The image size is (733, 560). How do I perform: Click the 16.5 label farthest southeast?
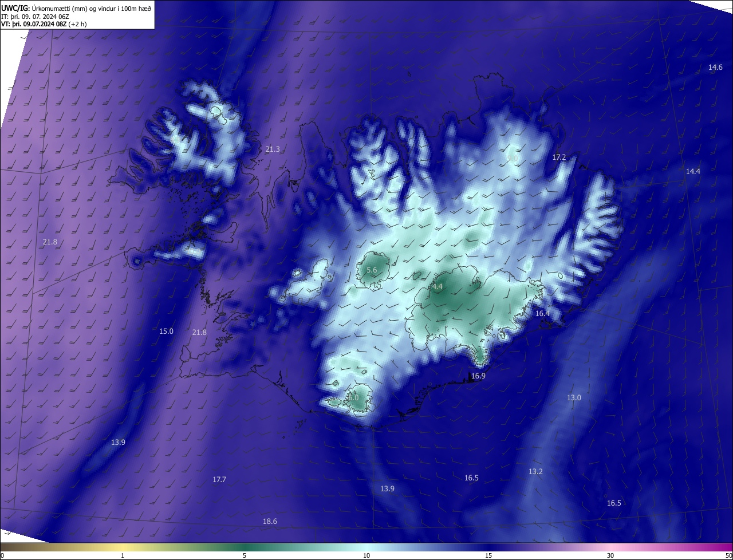pyautogui.click(x=614, y=503)
